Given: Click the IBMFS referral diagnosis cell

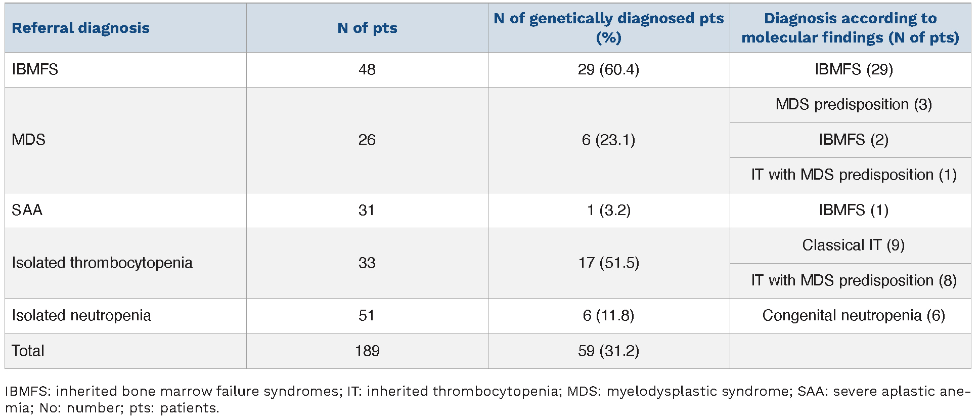Looking at the screenshot, I should [x=35, y=69].
